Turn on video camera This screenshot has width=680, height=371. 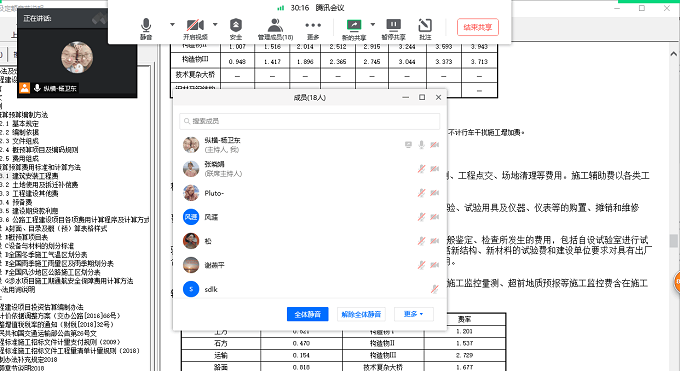[x=195, y=29]
